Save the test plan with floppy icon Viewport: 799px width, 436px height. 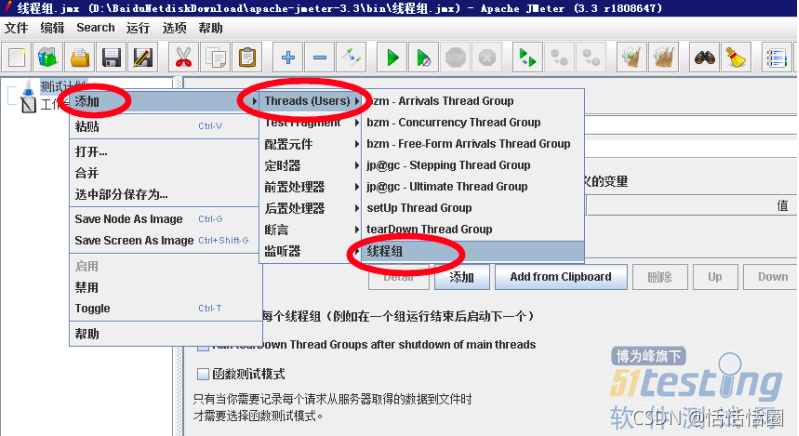point(111,58)
